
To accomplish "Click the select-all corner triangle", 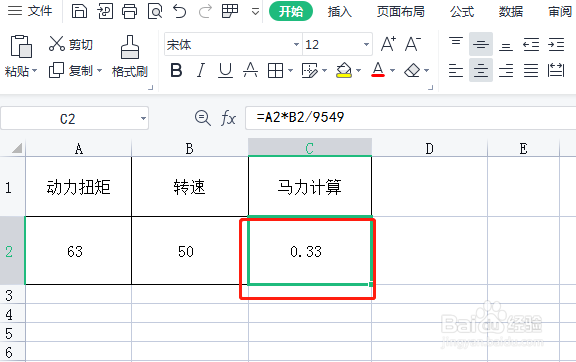I will tap(17, 148).
